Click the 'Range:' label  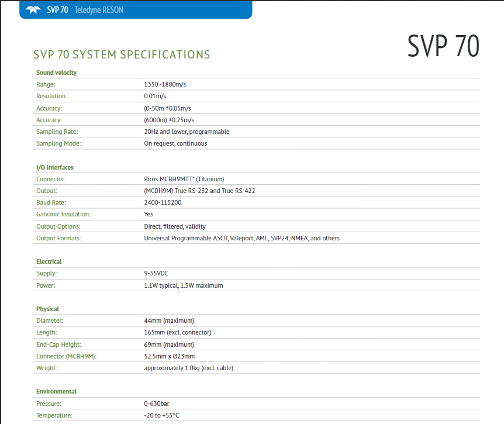[x=46, y=84]
